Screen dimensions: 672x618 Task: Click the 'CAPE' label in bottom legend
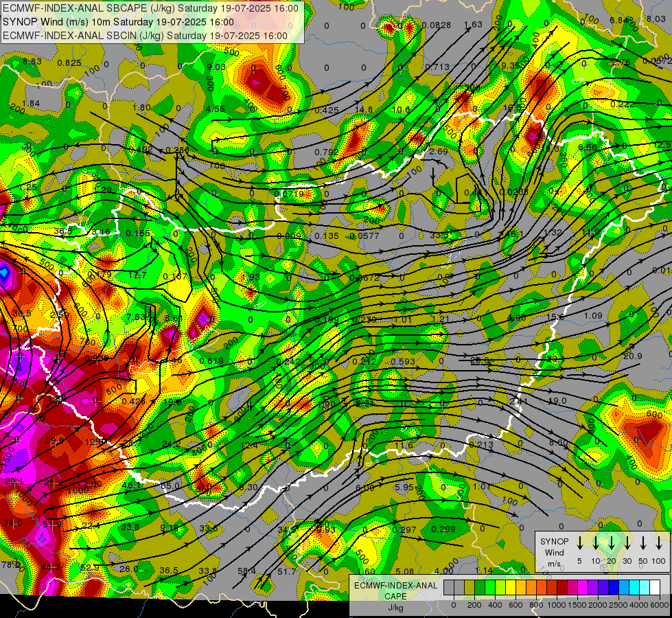click(395, 597)
